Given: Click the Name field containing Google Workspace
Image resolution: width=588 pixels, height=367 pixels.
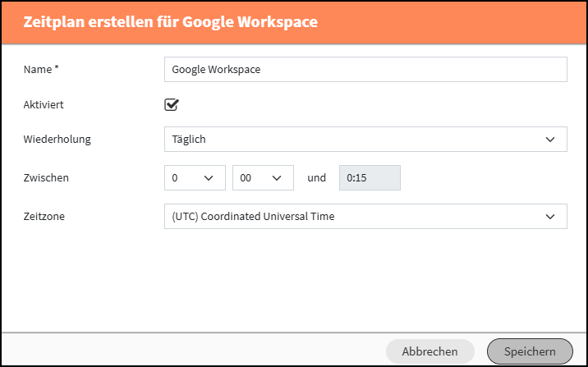Looking at the screenshot, I should pos(365,69).
